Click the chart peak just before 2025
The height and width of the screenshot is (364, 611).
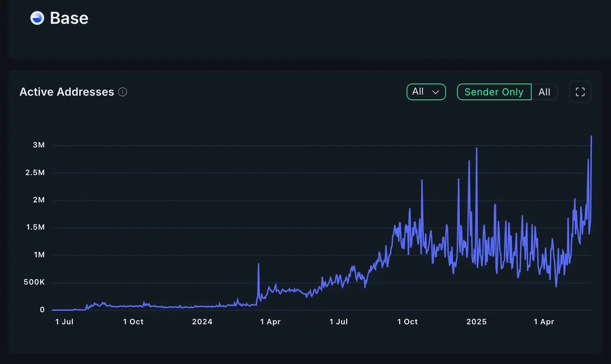[476, 149]
